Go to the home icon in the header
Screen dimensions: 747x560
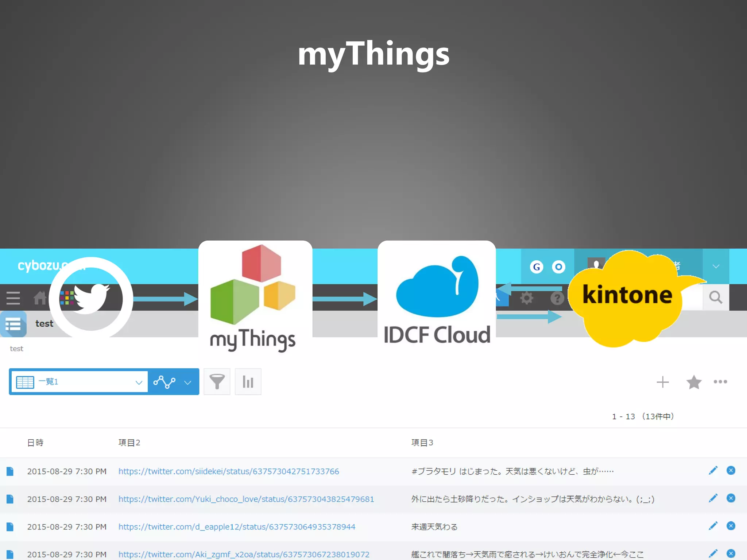coord(40,297)
